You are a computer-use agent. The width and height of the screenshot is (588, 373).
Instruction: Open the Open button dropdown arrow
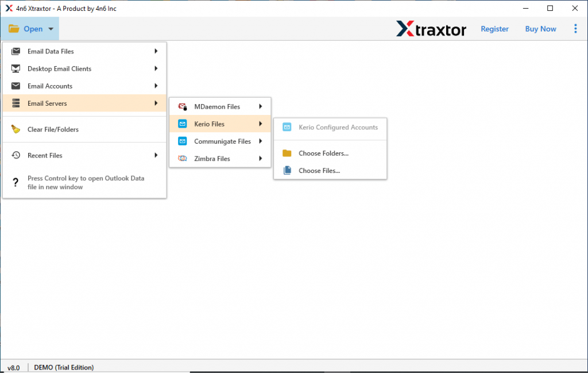coord(51,28)
